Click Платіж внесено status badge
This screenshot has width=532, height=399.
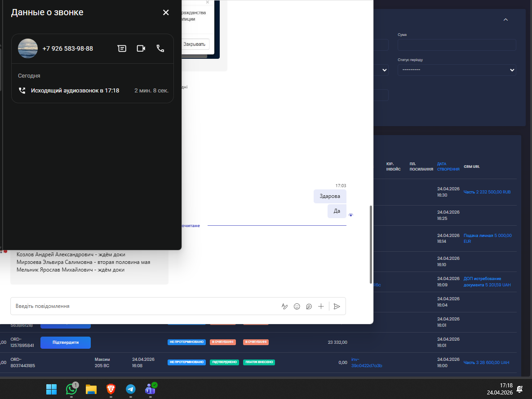tap(259, 362)
